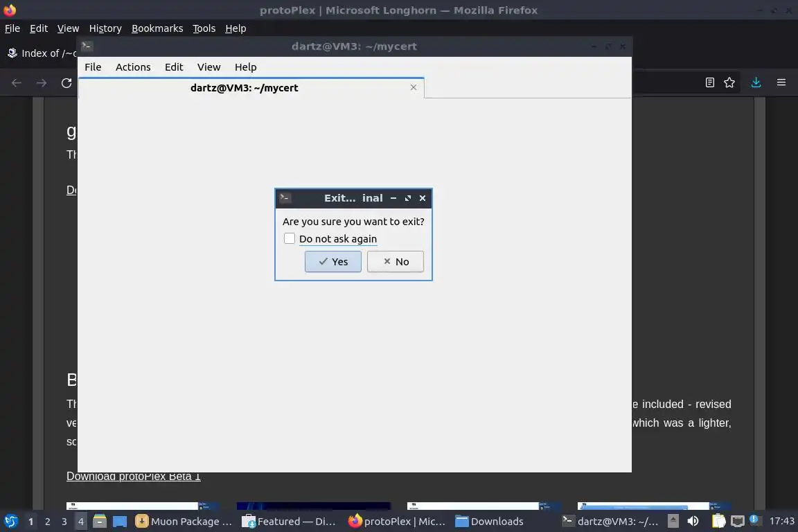Open the terminal Help menu

(245, 67)
